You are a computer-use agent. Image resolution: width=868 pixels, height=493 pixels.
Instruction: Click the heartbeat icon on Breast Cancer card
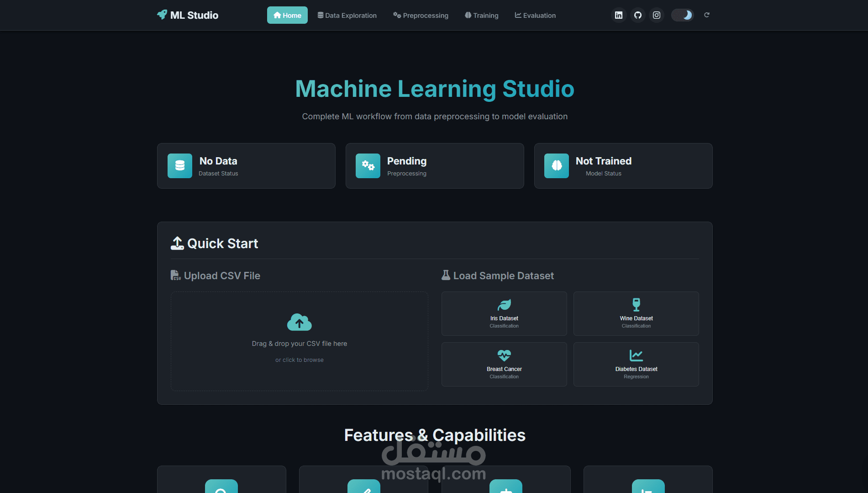click(504, 355)
